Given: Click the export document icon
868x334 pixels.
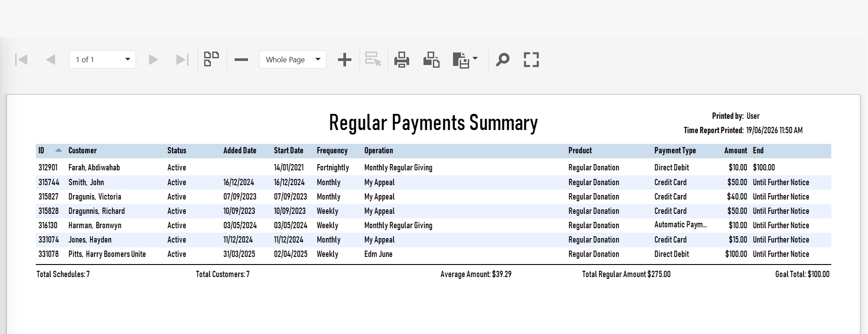Looking at the screenshot, I should pyautogui.click(x=461, y=60).
